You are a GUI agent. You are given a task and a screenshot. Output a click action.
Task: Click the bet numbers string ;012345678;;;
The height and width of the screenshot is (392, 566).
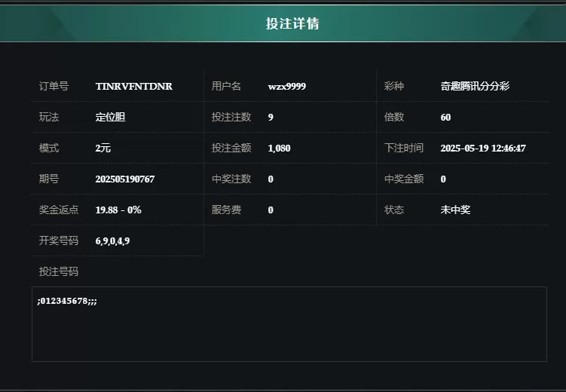[x=67, y=301]
